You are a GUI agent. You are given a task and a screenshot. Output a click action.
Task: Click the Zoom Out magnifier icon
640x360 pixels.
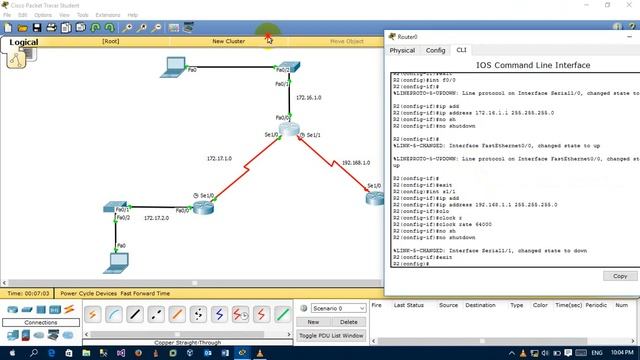(x=156, y=28)
